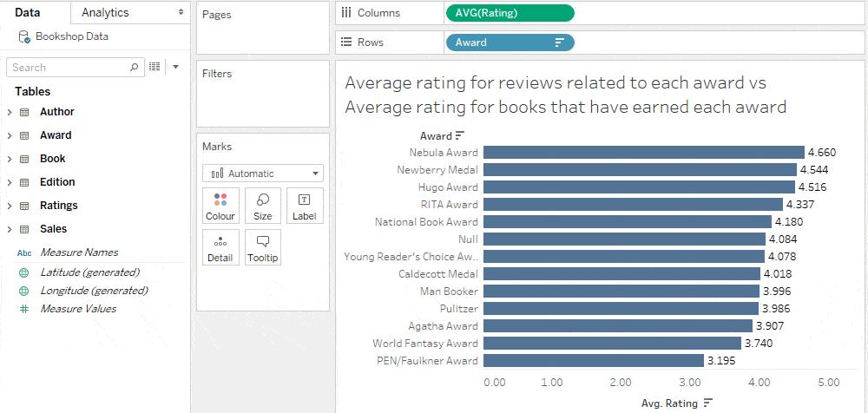Screen dimensions: 868x413
Task: Expand the Author table
Action: tap(10, 112)
